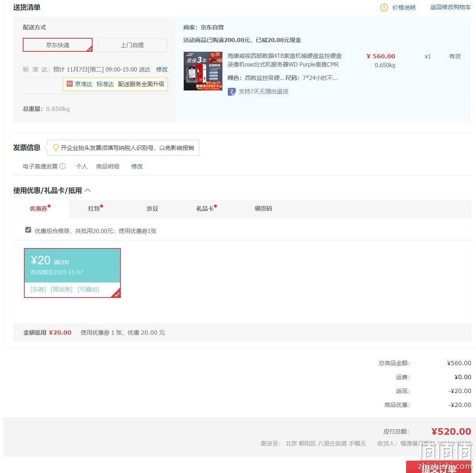The height and width of the screenshot is (473, 476).
Task: Click the 金额抵用 ¥20.00 amount
Action: (60, 333)
